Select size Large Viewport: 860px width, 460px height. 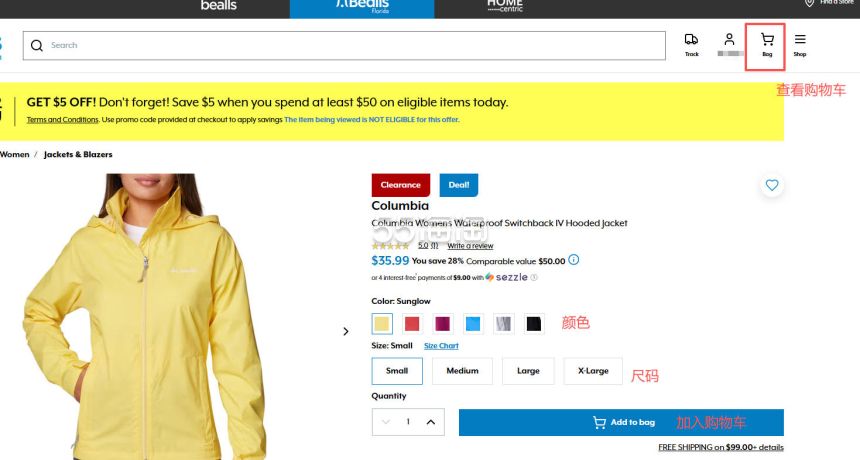[x=528, y=371]
